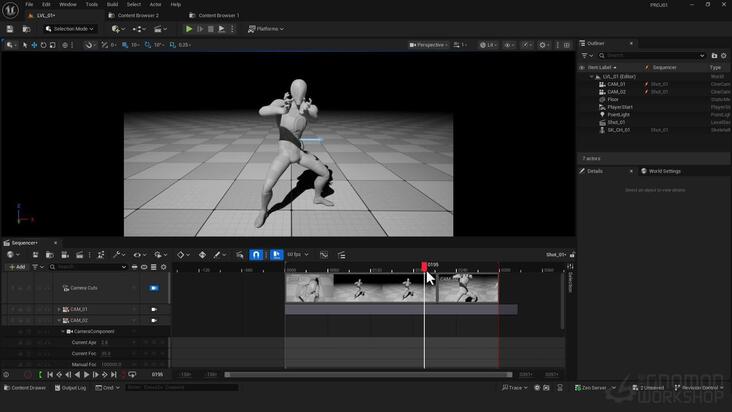Open the 60 fps frame rate dropdown
Viewport: 732px width, 412px height.
click(x=298, y=255)
